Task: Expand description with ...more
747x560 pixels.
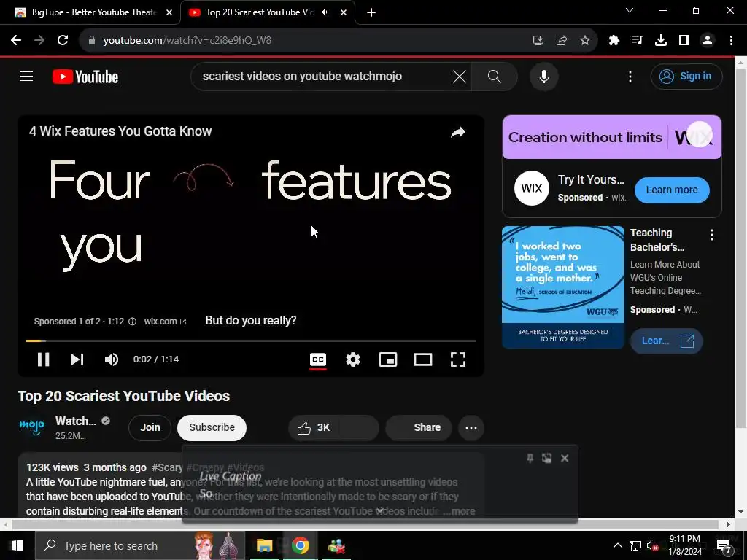Action: tap(460, 511)
